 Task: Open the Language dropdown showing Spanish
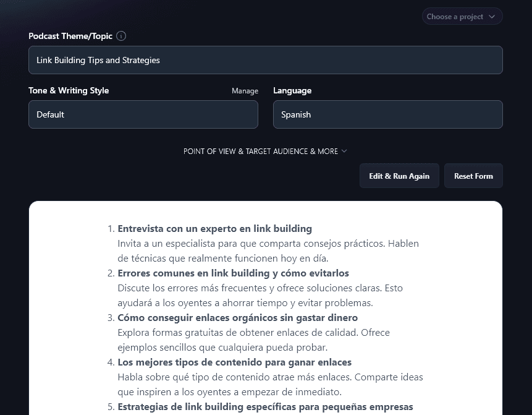(387, 114)
